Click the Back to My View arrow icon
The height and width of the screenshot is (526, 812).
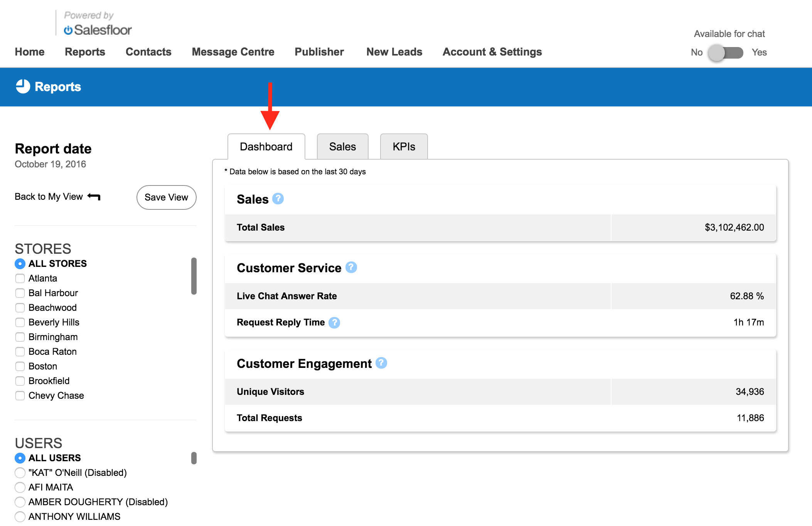coord(94,197)
